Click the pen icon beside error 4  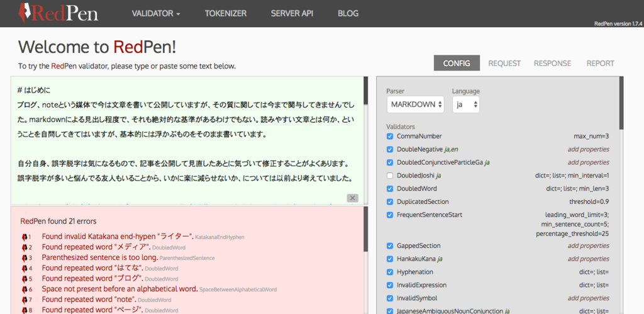click(25, 269)
